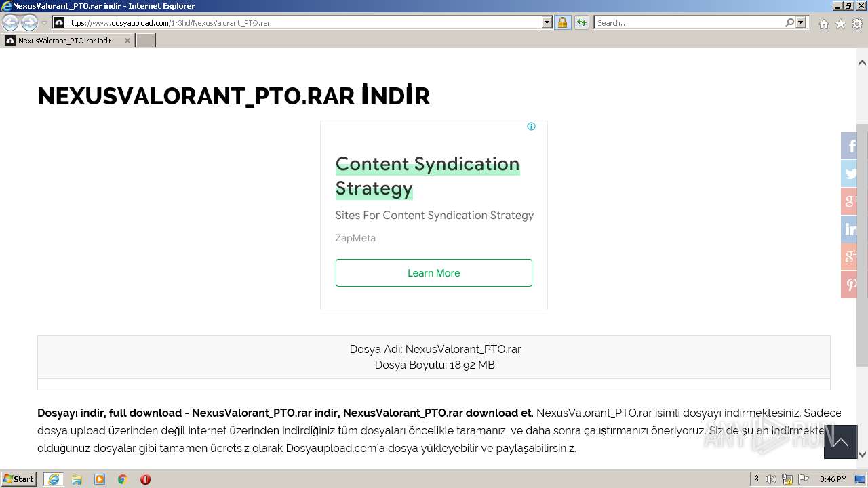Share on Google Plus, lower icon
Image resolution: width=868 pixels, height=488 pixels.
coord(850,257)
